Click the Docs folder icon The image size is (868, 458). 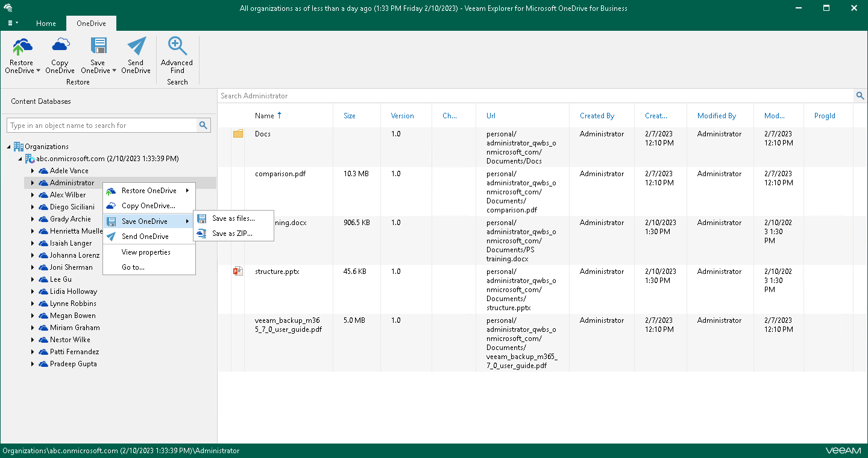238,134
